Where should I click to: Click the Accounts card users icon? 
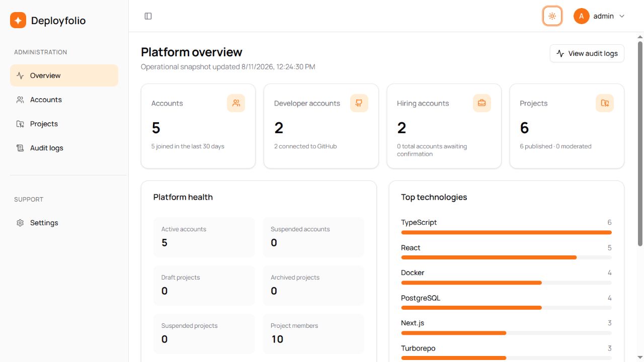(x=236, y=103)
